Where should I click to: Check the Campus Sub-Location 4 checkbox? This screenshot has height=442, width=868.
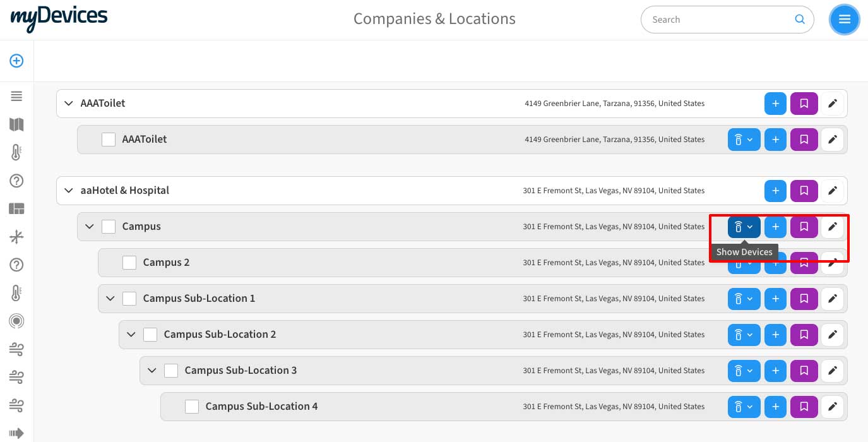[x=192, y=406]
